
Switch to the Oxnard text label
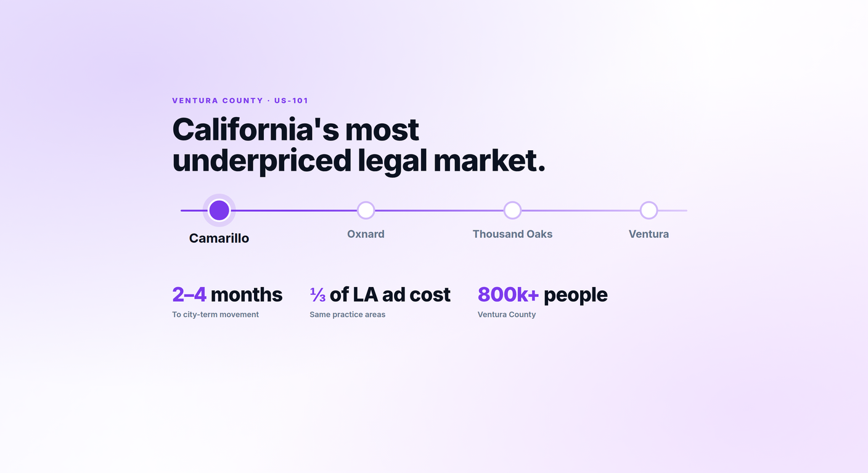point(366,234)
